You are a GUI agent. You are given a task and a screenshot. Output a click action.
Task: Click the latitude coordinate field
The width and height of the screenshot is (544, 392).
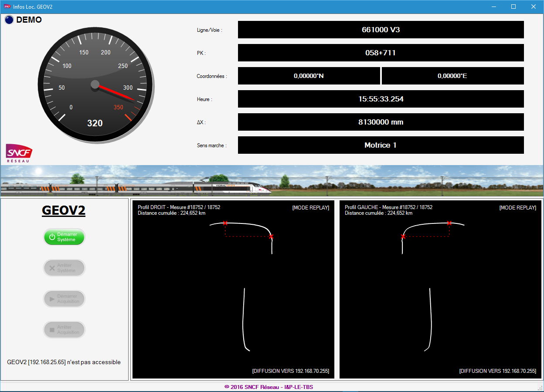[x=309, y=76]
